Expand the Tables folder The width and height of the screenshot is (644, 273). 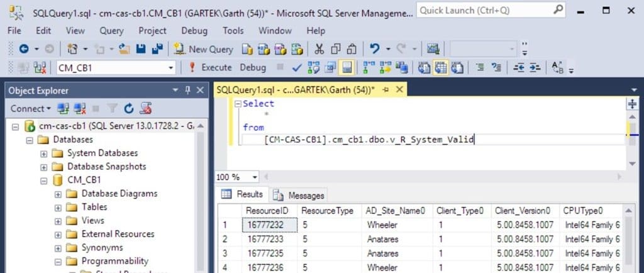(x=58, y=208)
